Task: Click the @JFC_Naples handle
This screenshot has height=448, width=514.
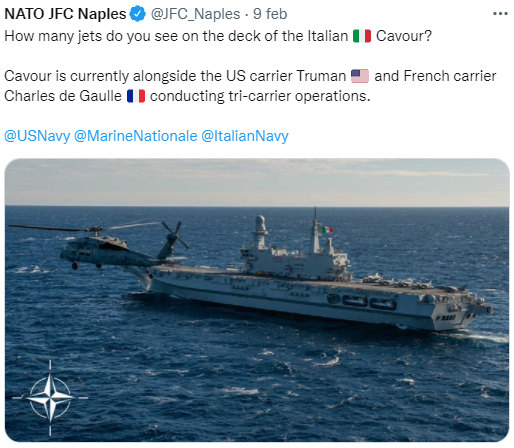Action: click(195, 14)
